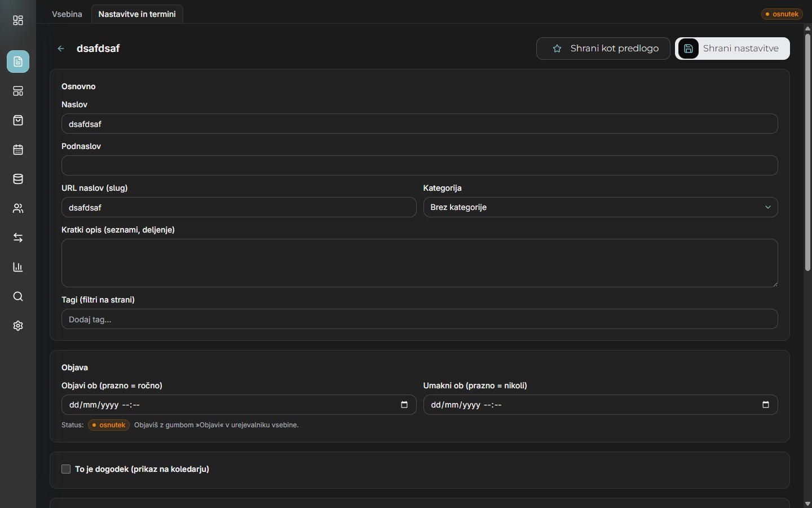Go back with the left arrow
This screenshot has height=508, width=812.
61,49
